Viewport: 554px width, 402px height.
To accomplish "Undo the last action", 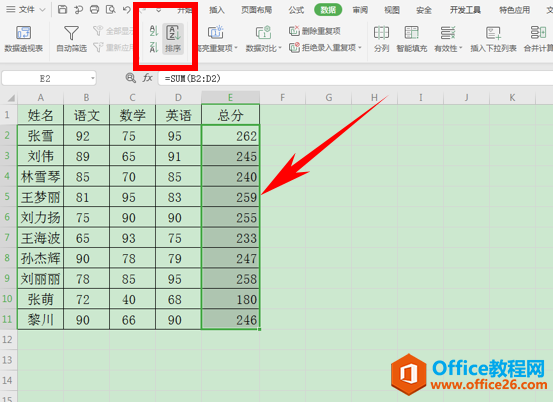I will tap(126, 10).
